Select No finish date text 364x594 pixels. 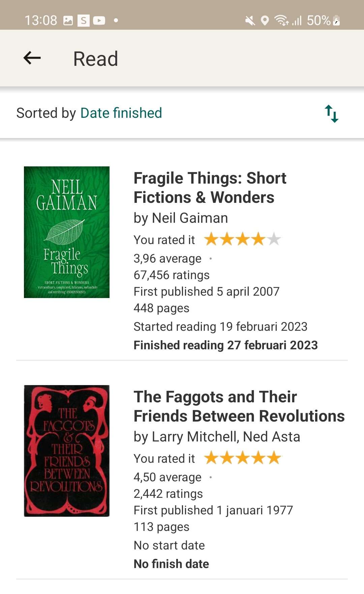171,564
